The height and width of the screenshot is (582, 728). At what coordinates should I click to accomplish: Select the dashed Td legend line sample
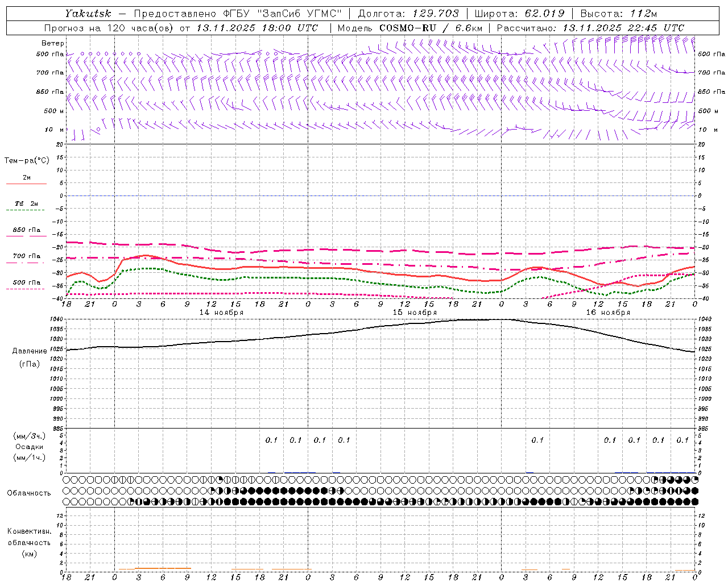25,210
